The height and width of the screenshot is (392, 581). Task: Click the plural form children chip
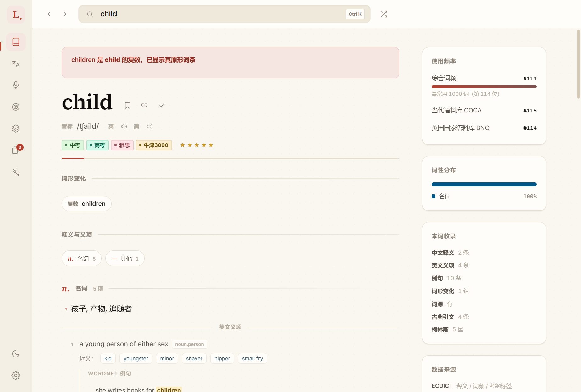[86, 204]
